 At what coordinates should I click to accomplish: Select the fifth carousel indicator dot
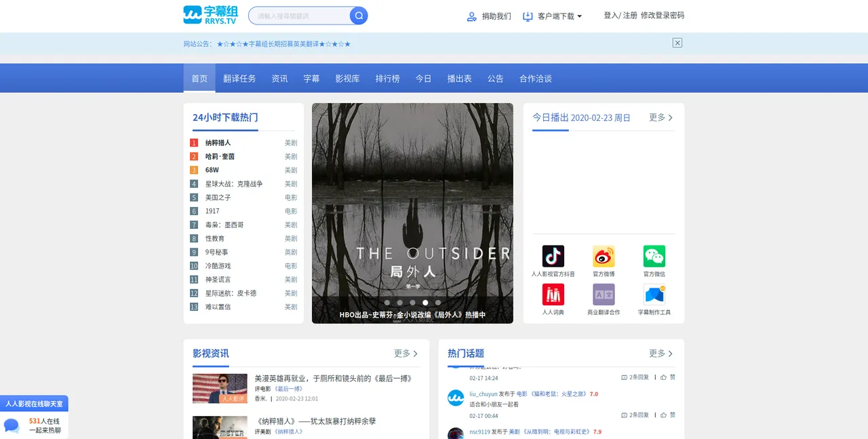point(438,303)
